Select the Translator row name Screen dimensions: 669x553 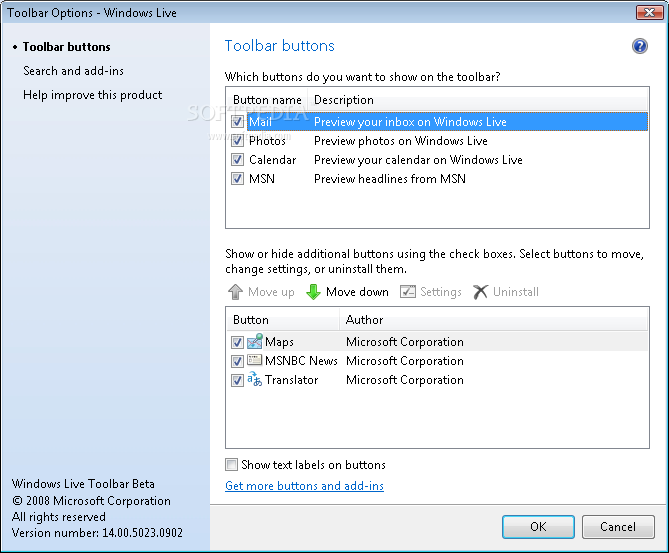(291, 380)
